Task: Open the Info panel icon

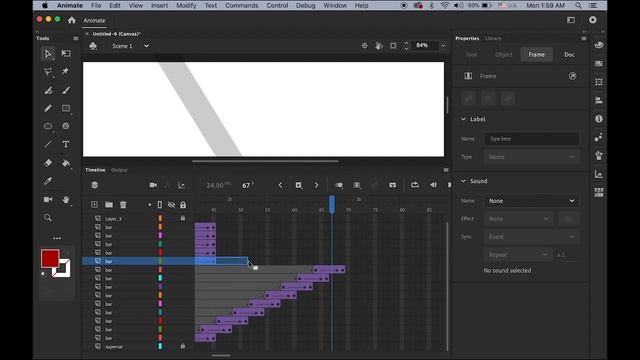Action: pos(599,119)
